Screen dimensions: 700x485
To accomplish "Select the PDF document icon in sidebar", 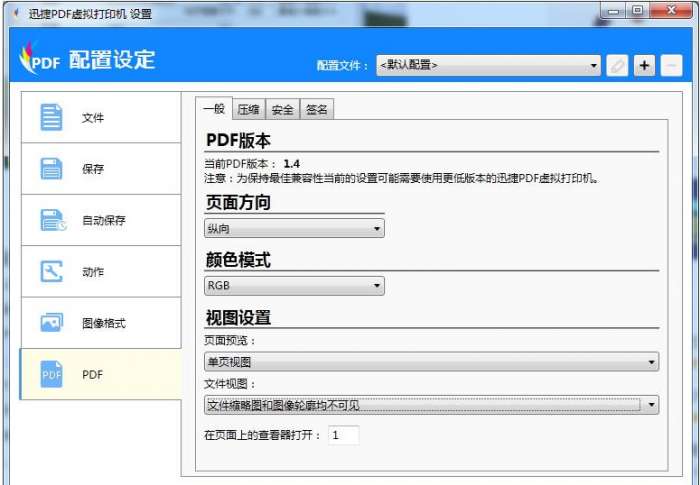I will pyautogui.click(x=51, y=374).
